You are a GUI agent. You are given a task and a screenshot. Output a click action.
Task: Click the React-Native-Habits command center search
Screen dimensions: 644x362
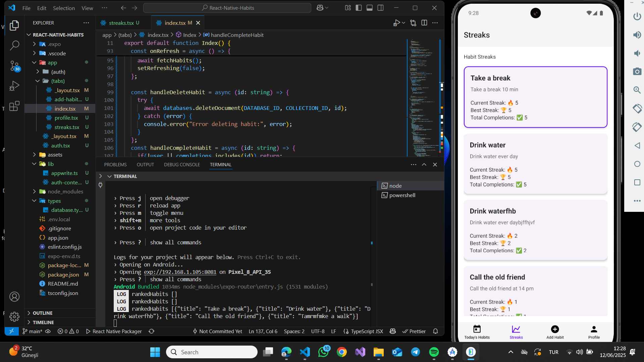coord(227,8)
